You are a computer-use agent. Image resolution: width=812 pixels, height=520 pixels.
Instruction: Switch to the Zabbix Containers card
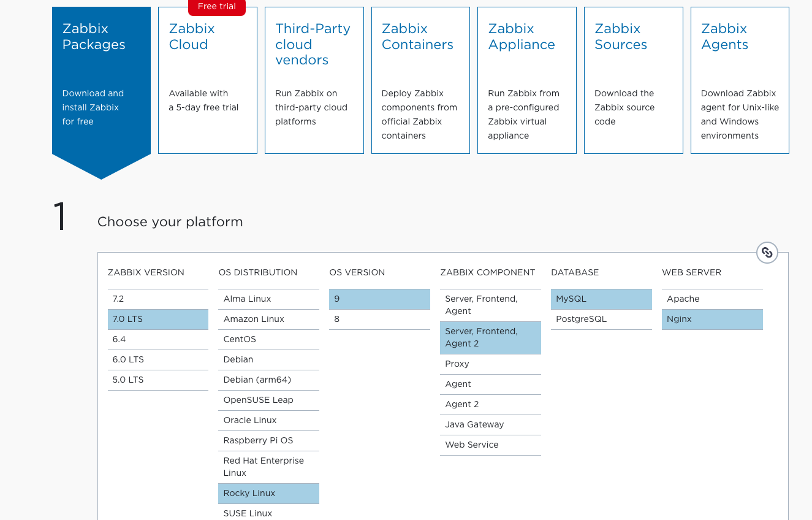click(420, 80)
